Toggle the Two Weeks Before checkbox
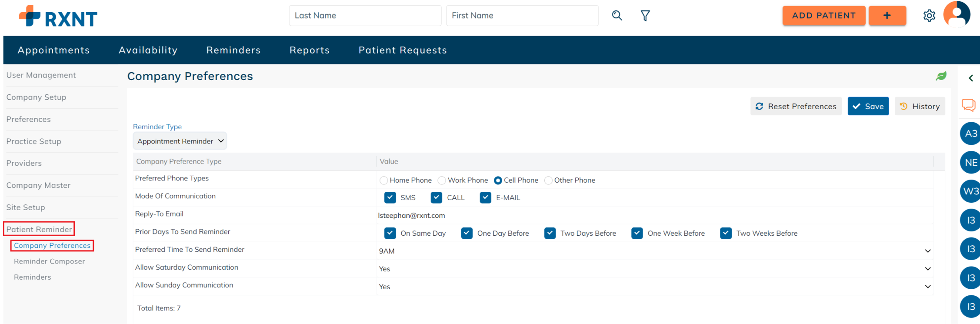This screenshot has width=980, height=324. click(726, 234)
